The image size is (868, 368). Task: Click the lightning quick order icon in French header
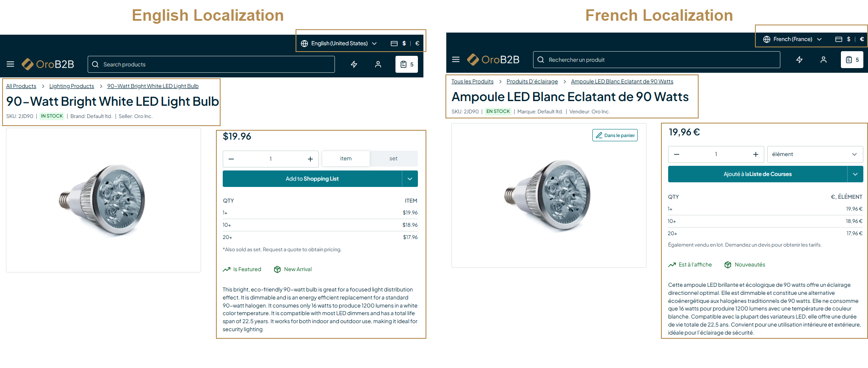click(799, 60)
